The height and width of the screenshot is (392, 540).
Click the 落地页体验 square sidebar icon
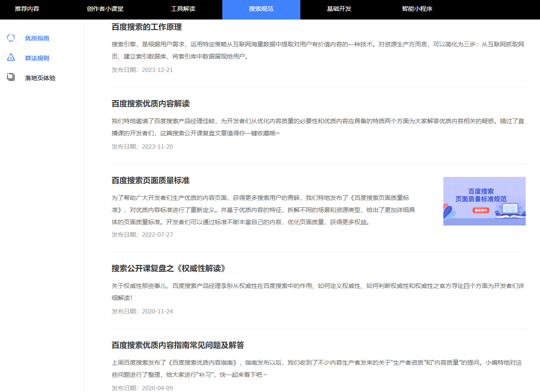11,77
